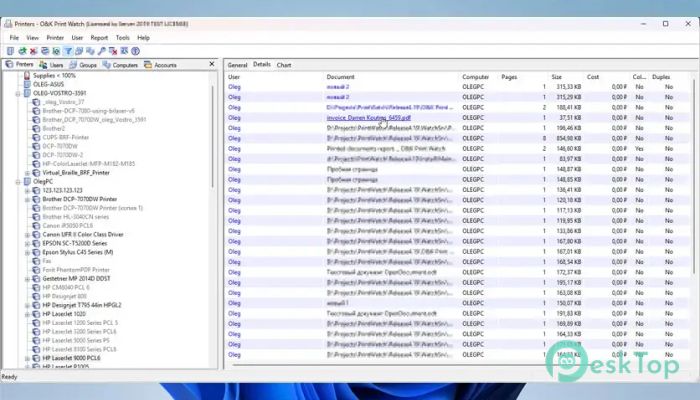Viewport: 700px width, 400px height.
Task: Open the Details tab
Action: [262, 65]
